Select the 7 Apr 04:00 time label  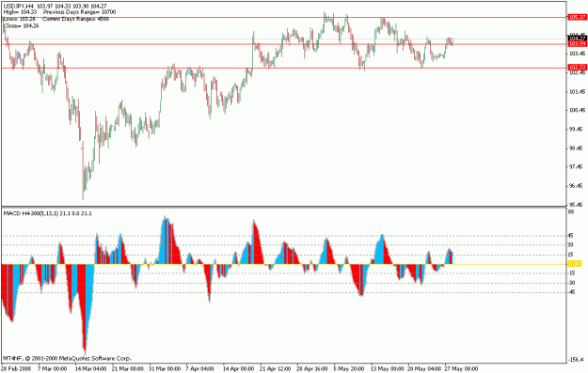point(200,369)
